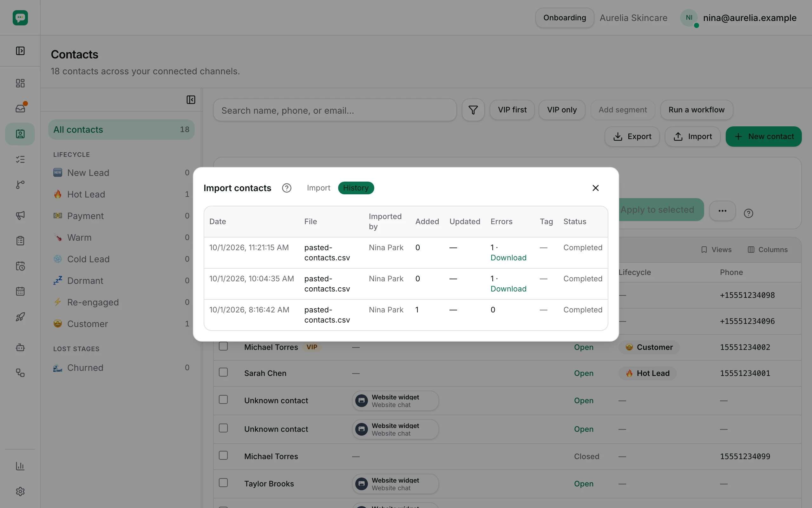Open the Columns chooser

(768, 250)
